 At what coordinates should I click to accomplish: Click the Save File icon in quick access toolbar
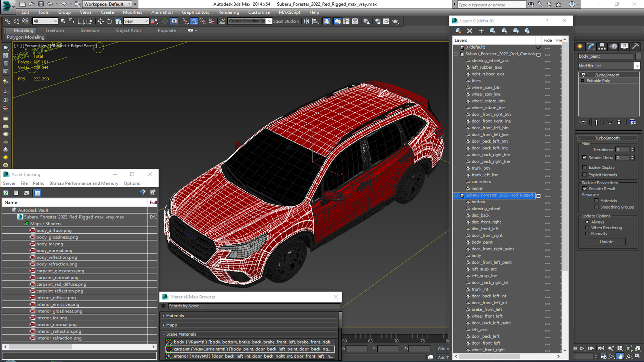41,4
